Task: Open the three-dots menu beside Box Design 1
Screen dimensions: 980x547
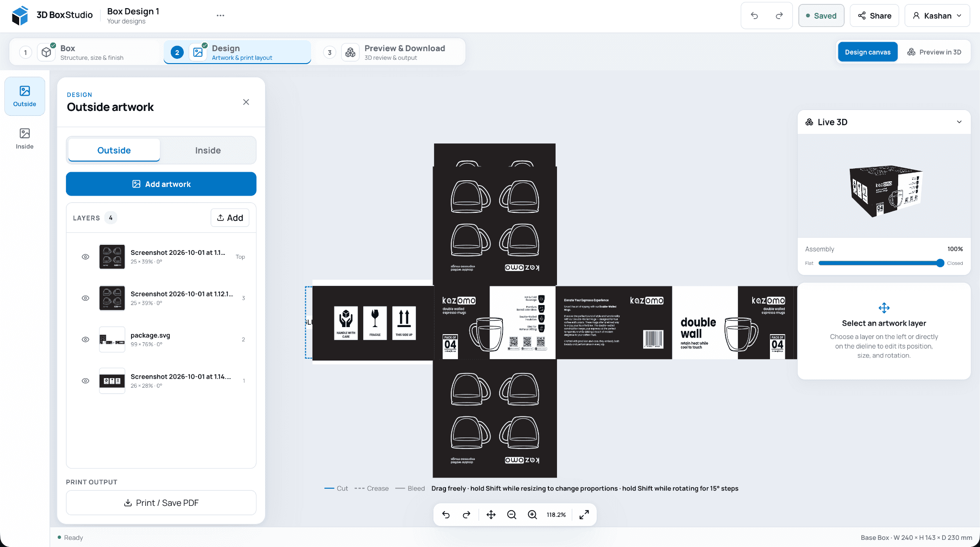Action: point(220,15)
